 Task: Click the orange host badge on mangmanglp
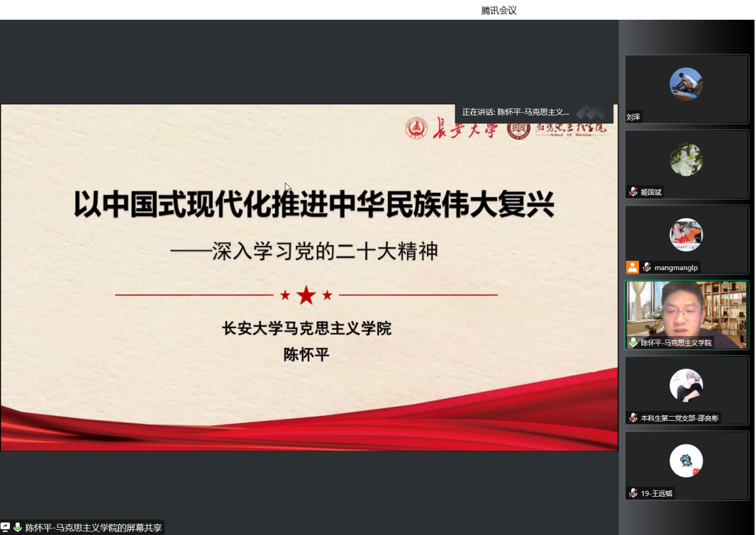pos(632,267)
